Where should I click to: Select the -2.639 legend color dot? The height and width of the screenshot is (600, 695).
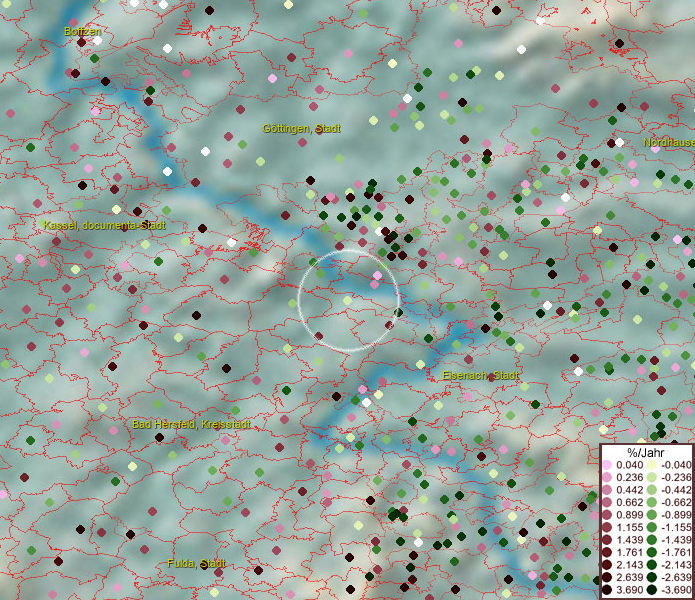point(652,577)
